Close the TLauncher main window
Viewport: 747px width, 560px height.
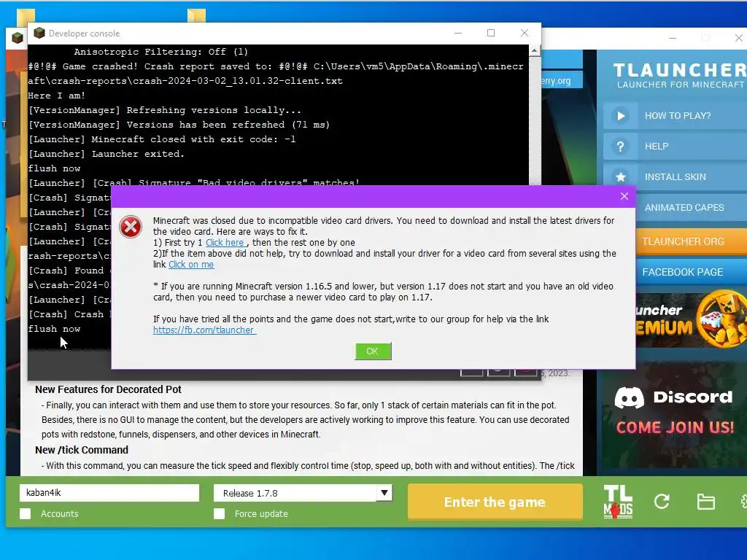click(x=739, y=38)
